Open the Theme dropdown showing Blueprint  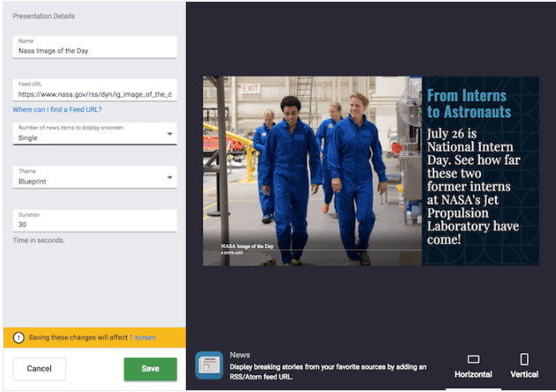(x=94, y=177)
